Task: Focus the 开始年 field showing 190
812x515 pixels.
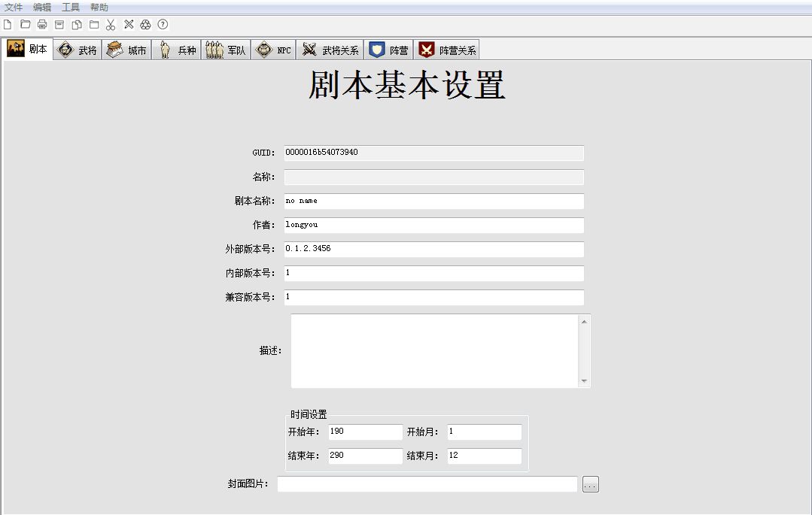Action: (366, 432)
